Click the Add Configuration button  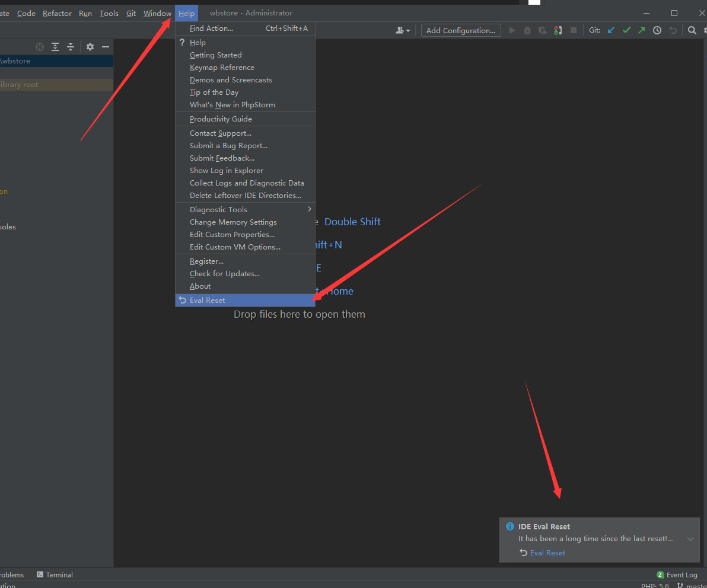(461, 30)
